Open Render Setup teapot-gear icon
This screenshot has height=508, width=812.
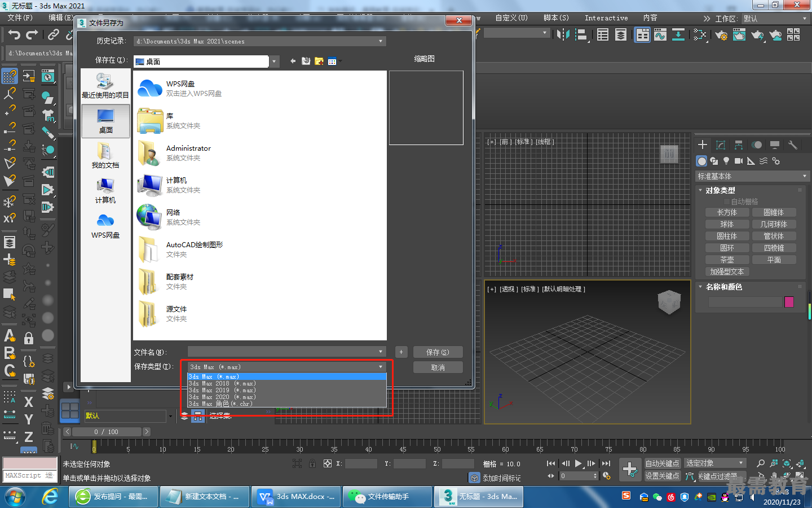pyautogui.click(x=721, y=35)
